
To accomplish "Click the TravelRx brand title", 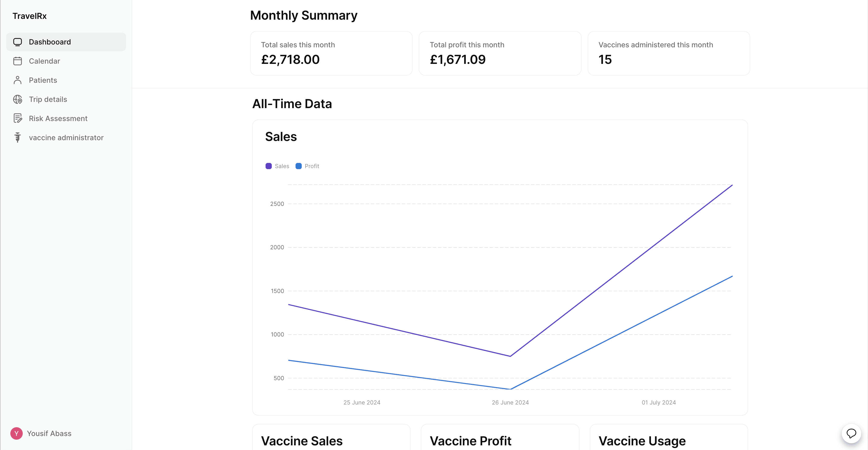I will pyautogui.click(x=30, y=16).
